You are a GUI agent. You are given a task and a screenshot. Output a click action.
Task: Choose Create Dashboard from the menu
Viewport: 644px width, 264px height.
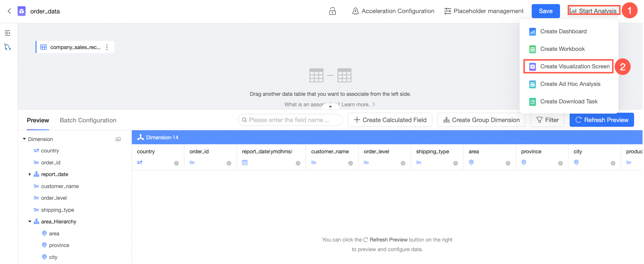563,32
